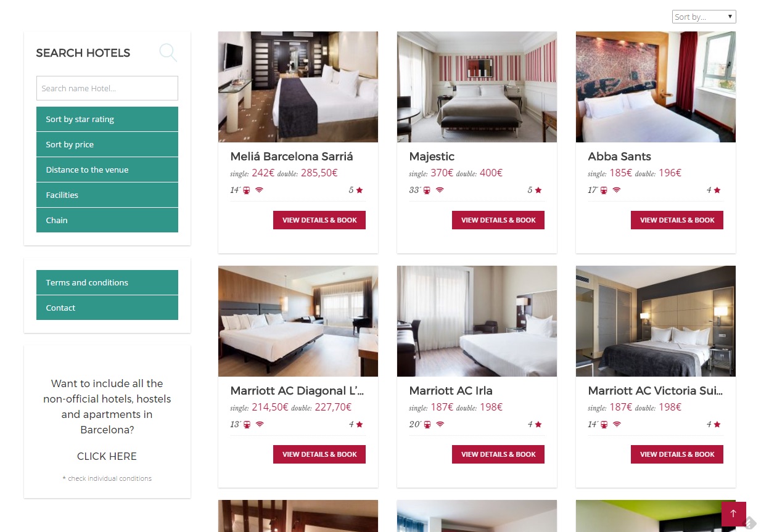Screen dimensions: 769x532
Task: Expand the Sort by price filter
Action: [x=107, y=144]
